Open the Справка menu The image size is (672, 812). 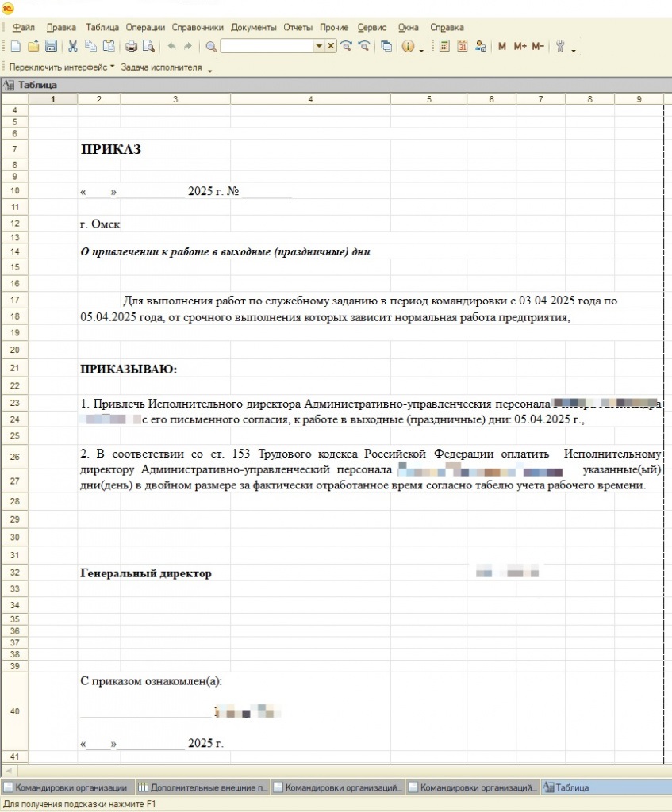(x=447, y=28)
